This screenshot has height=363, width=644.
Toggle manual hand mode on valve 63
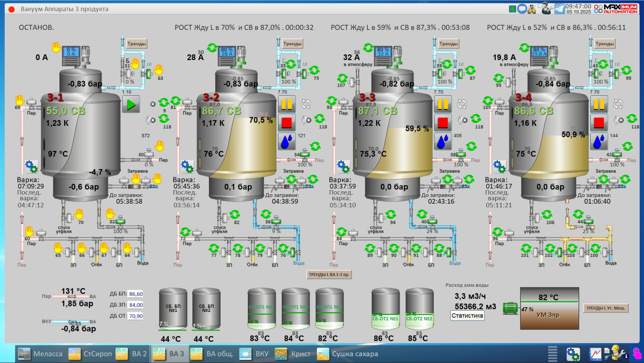pyautogui.click(x=158, y=70)
